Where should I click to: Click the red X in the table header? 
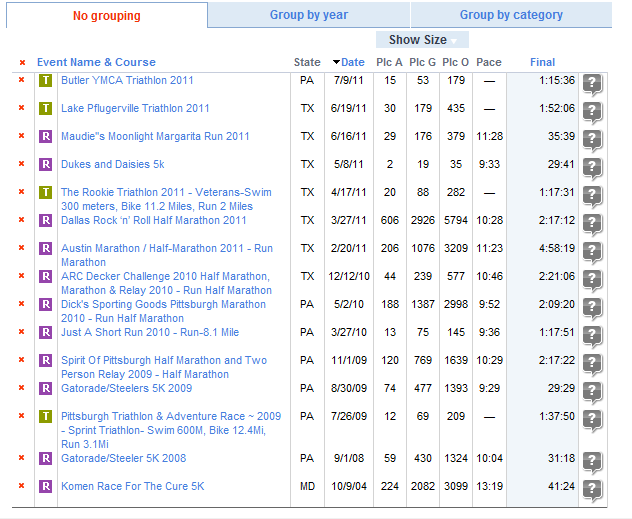23,62
